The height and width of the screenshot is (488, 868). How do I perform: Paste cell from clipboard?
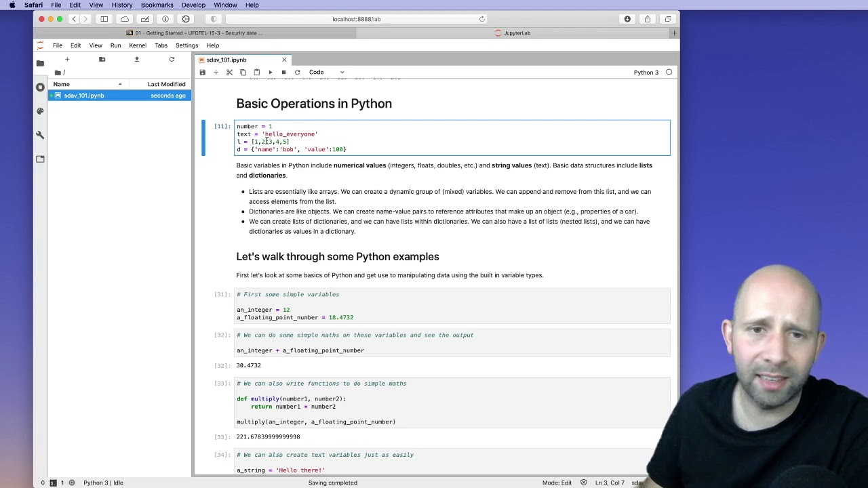click(x=256, y=72)
